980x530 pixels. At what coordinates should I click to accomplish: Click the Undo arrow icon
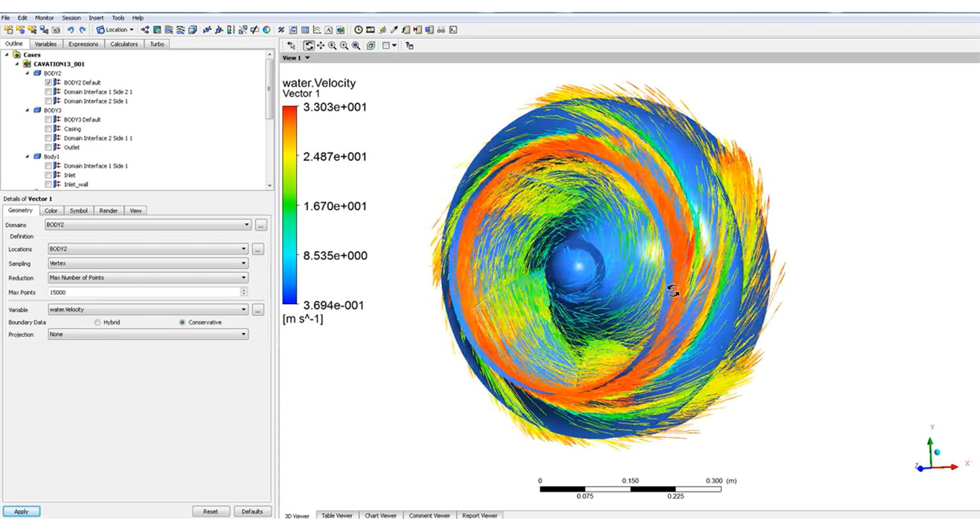(x=71, y=30)
